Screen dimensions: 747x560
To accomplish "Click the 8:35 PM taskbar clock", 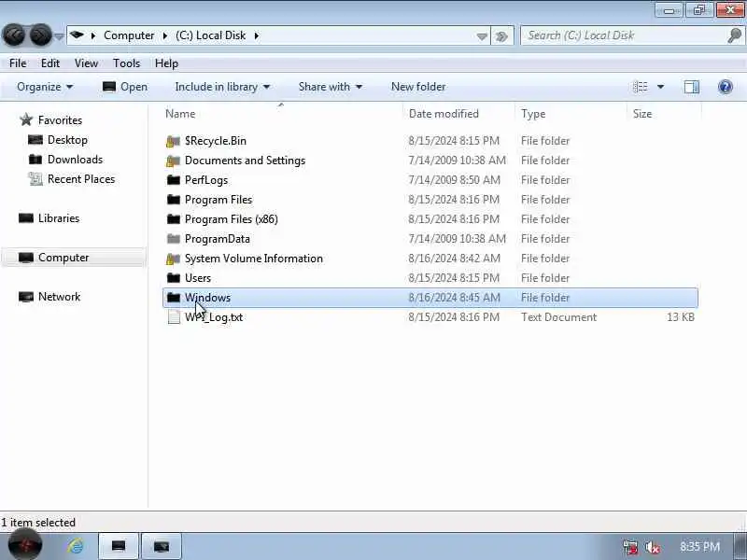I will click(699, 546).
